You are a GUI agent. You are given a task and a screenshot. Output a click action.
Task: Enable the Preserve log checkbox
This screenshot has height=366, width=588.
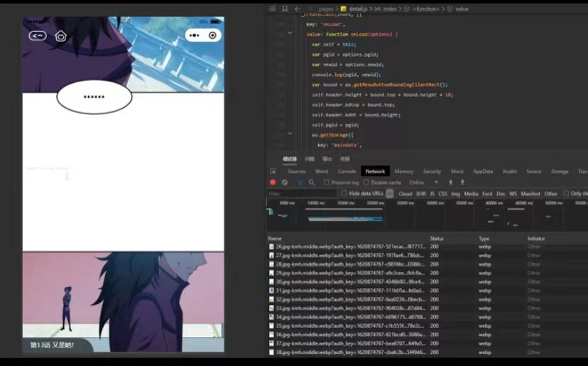(326, 182)
